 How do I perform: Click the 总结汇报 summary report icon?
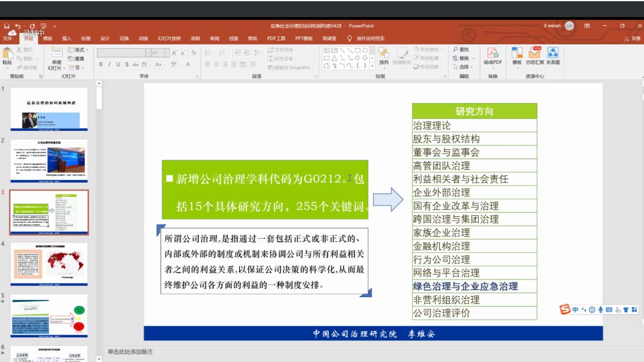coord(534,54)
